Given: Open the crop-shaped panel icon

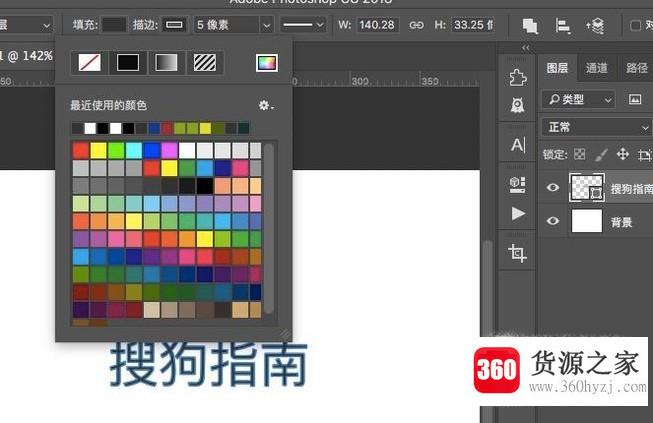Looking at the screenshot, I should coord(517,253).
